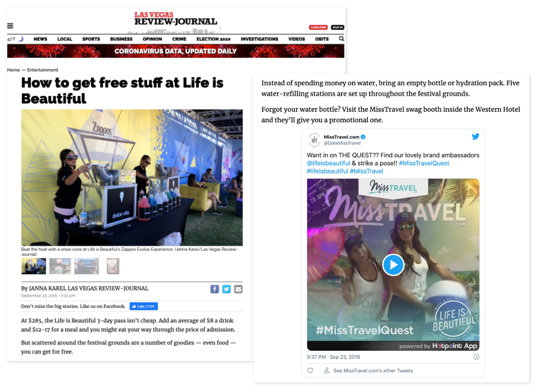Go to Home breadcrumb link

pyautogui.click(x=13, y=70)
